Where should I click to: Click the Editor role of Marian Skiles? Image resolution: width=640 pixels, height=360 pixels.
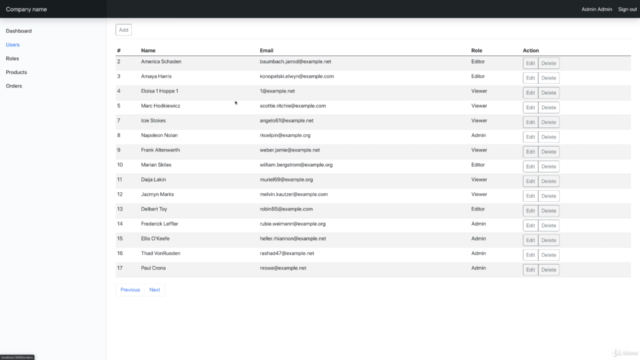tap(478, 165)
